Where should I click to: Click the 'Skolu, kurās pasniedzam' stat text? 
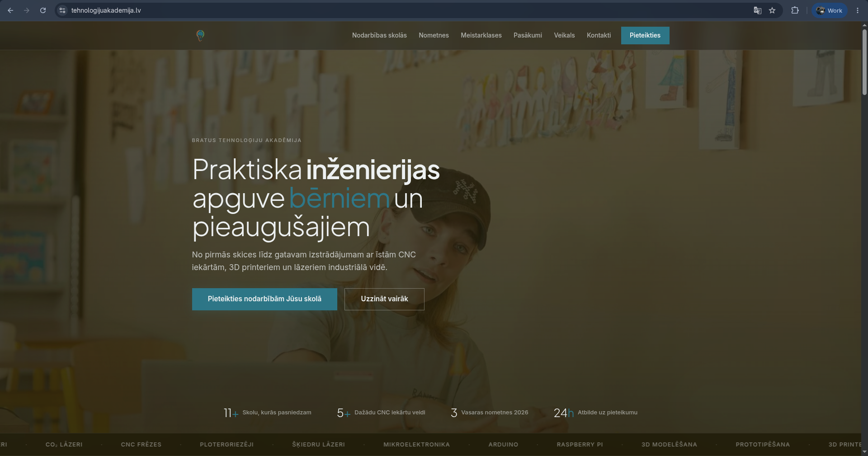tap(277, 413)
